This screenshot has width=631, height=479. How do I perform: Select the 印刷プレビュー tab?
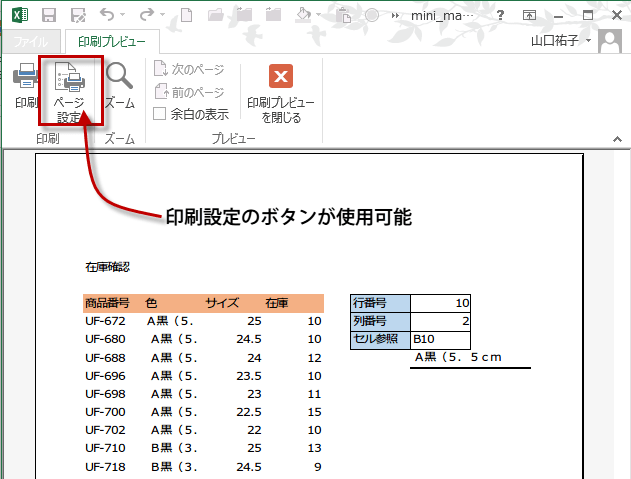coord(112,41)
